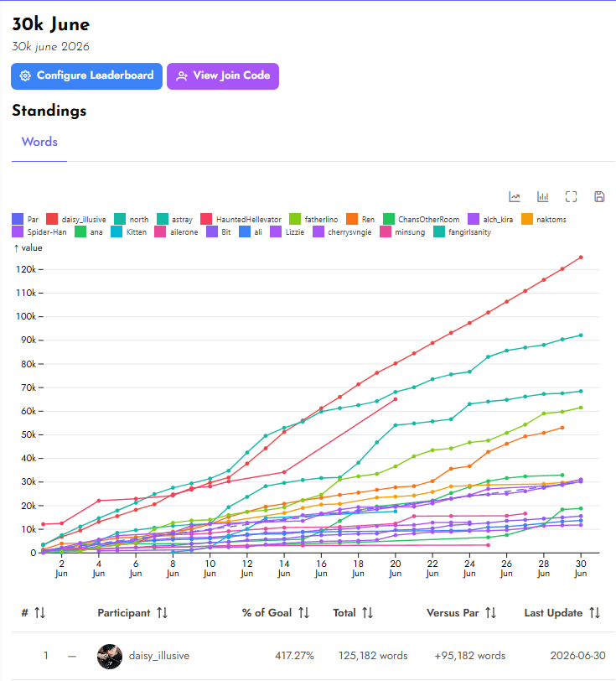
Task: Sort by % of Goal arrows
Action: click(x=304, y=613)
